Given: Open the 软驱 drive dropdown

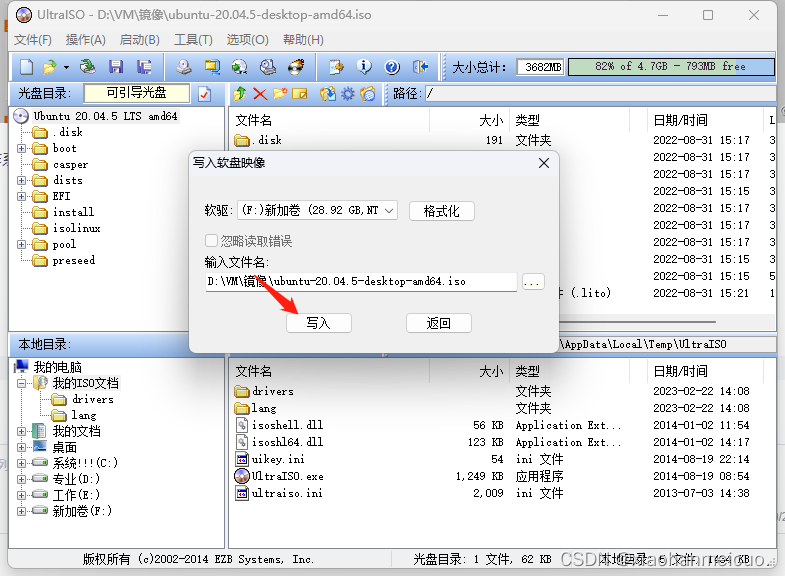Looking at the screenshot, I should tap(317, 210).
